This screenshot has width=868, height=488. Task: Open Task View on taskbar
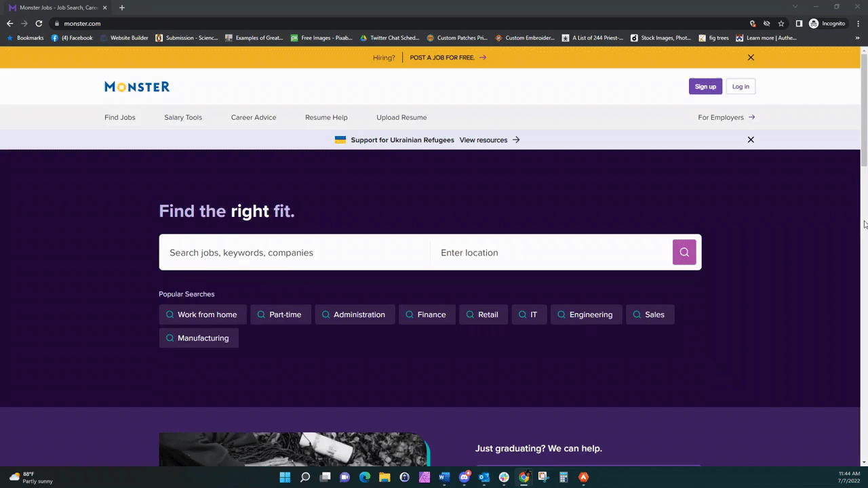coord(325,477)
